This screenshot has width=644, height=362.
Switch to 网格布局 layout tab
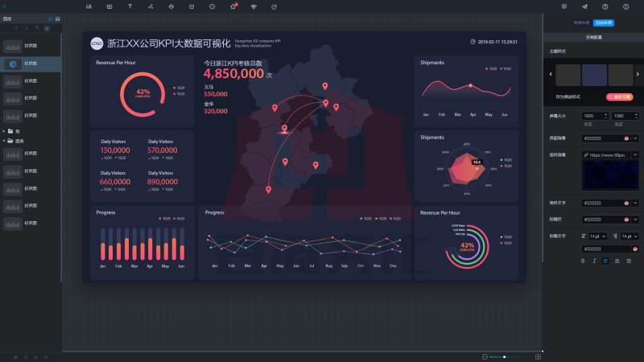point(581,24)
